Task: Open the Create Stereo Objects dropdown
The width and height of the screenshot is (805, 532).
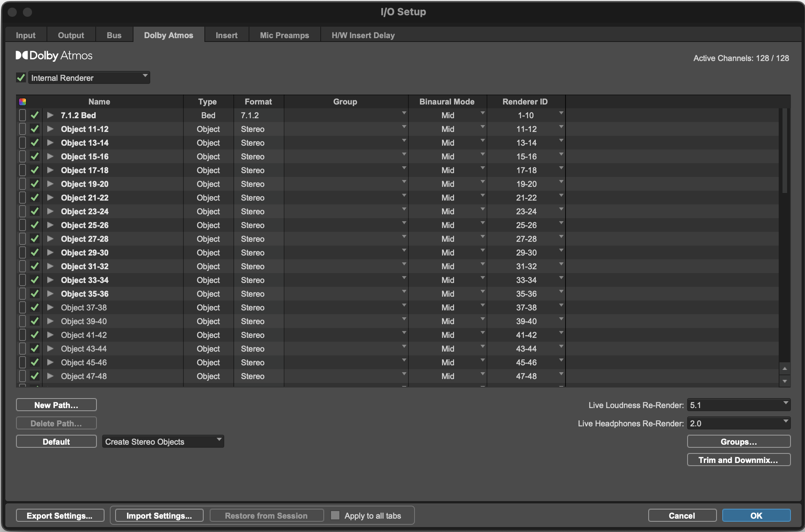Action: click(x=163, y=442)
